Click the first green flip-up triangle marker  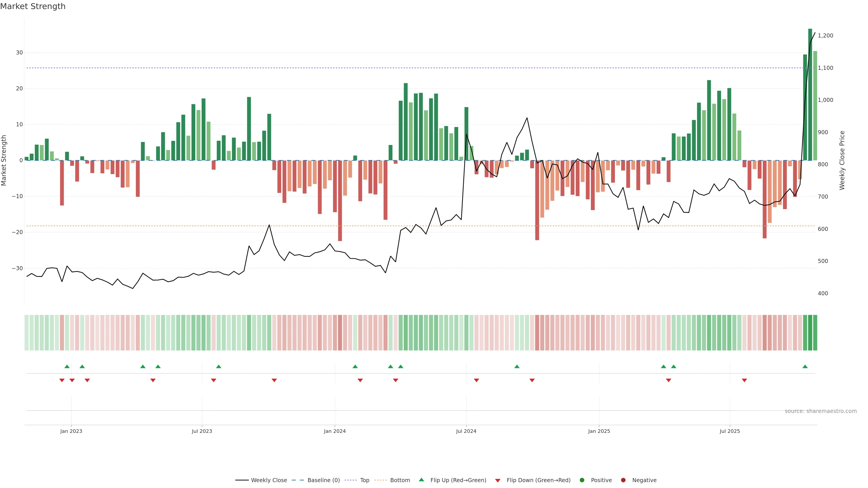67,366
